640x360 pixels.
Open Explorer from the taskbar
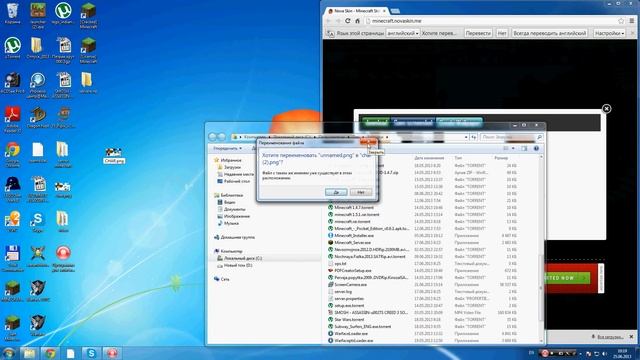(29, 353)
